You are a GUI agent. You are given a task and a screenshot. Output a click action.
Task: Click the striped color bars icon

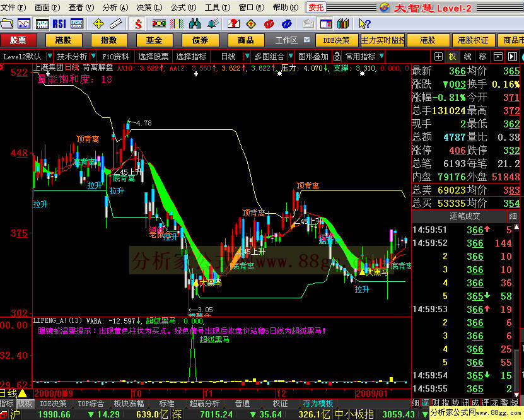click(x=177, y=24)
